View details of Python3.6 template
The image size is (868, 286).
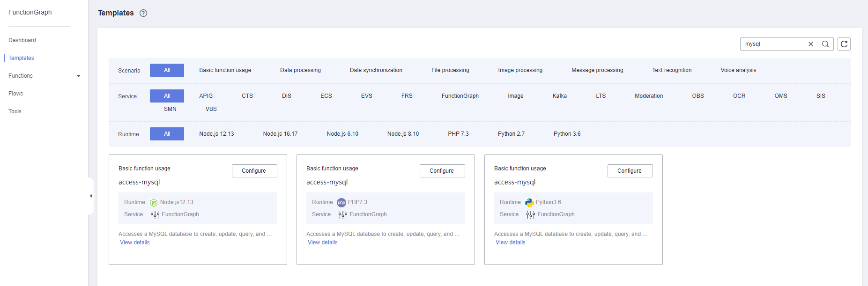[x=511, y=242]
